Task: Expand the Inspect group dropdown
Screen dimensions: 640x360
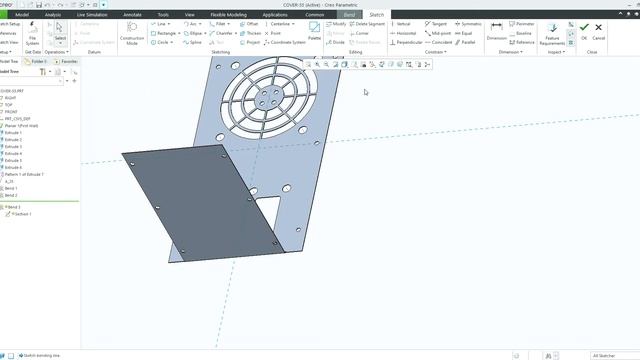Action: coord(556,52)
